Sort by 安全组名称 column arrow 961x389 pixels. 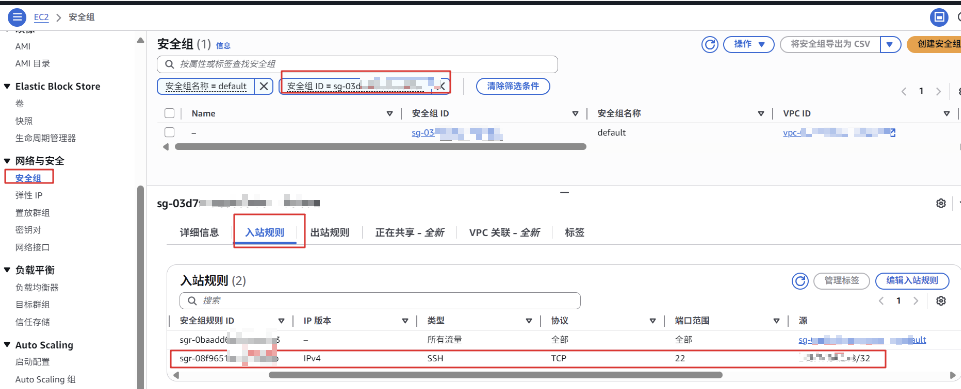click(761, 114)
